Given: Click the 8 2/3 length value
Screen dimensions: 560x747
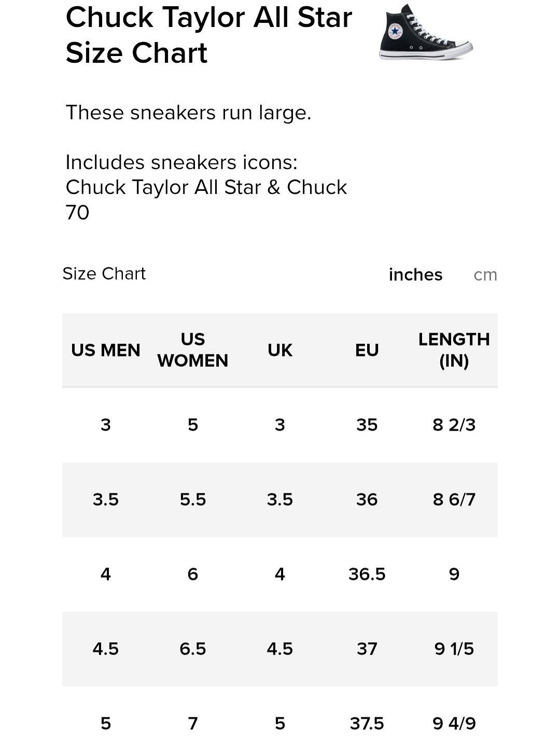Looking at the screenshot, I should click(x=454, y=425).
